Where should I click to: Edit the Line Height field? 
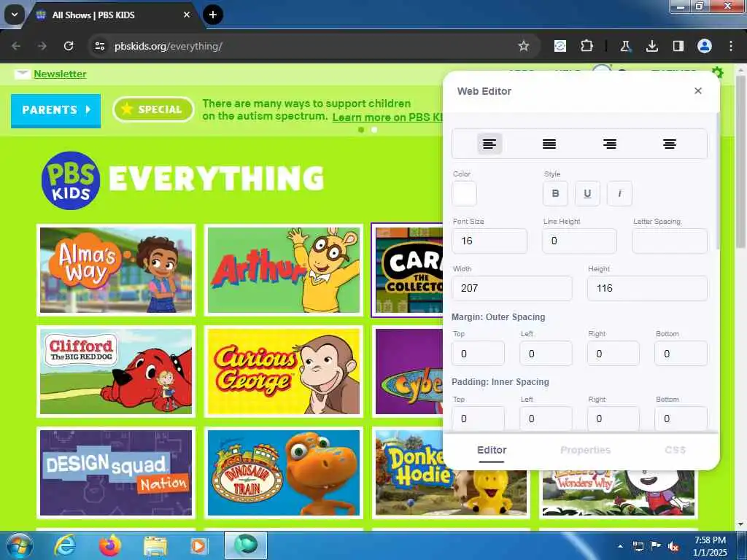coord(579,241)
